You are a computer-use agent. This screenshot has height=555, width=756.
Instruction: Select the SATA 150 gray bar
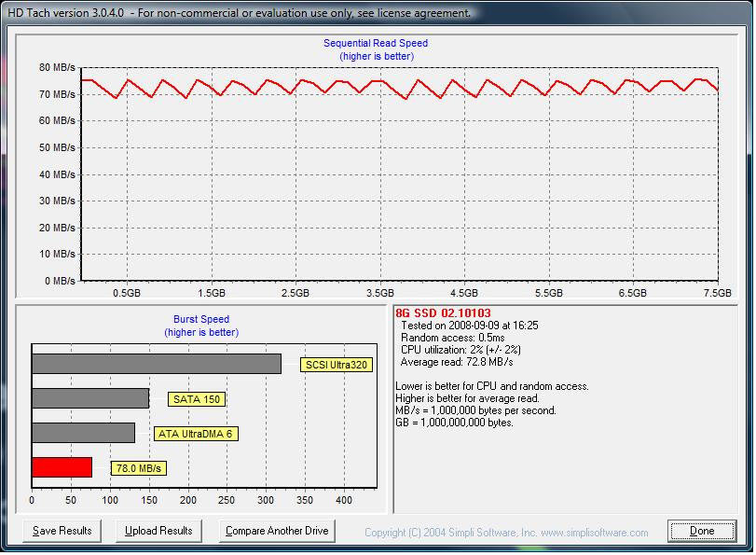coord(90,398)
